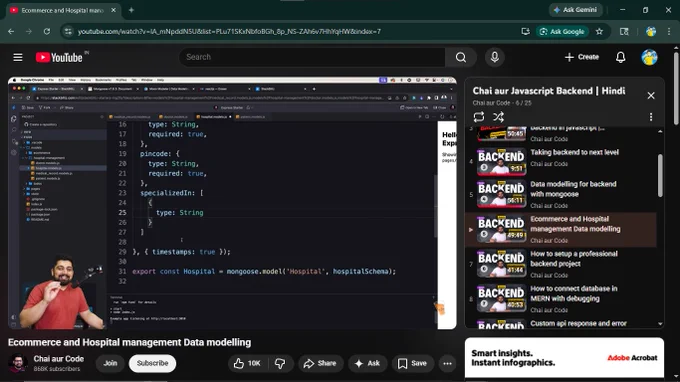Open the YouTube guide hamburger menu

[x=18, y=57]
